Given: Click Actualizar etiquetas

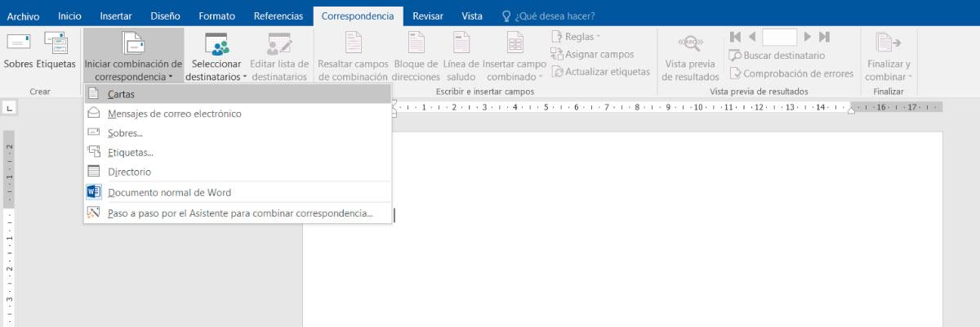Looking at the screenshot, I should (x=601, y=72).
